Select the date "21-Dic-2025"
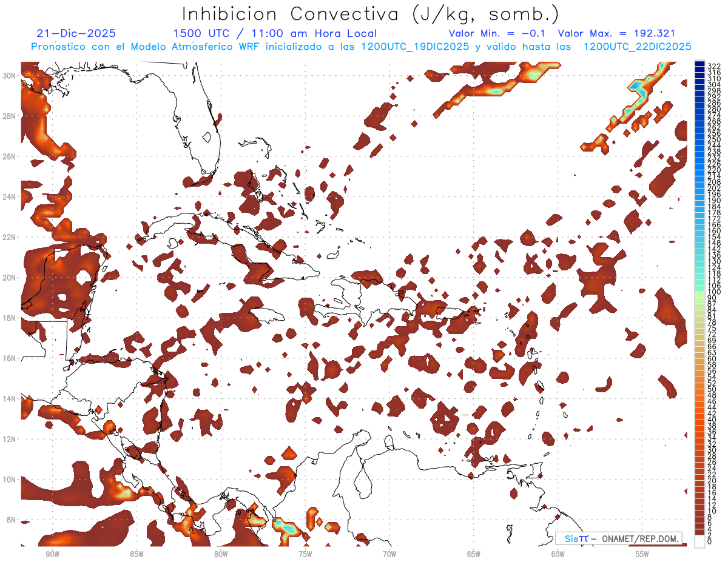 pyautogui.click(x=76, y=34)
